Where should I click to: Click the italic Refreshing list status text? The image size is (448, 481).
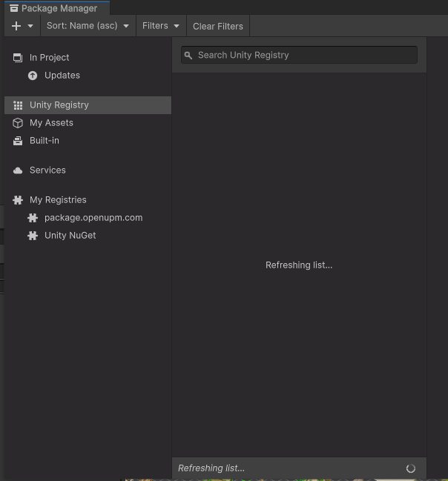click(211, 468)
